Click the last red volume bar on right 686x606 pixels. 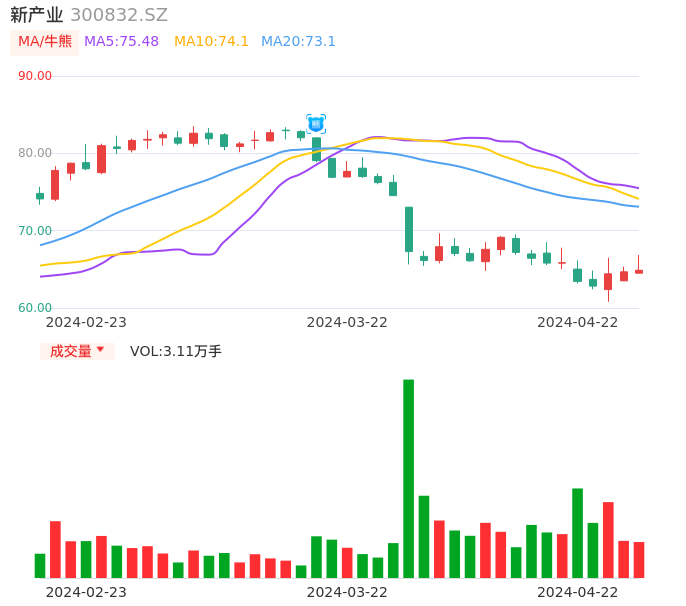coord(639,560)
